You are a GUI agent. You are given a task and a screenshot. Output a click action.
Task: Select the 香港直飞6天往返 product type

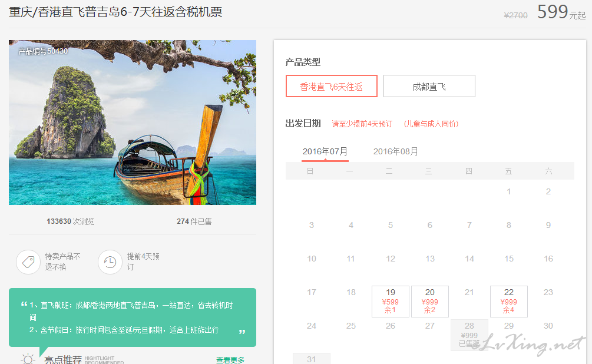click(x=331, y=86)
